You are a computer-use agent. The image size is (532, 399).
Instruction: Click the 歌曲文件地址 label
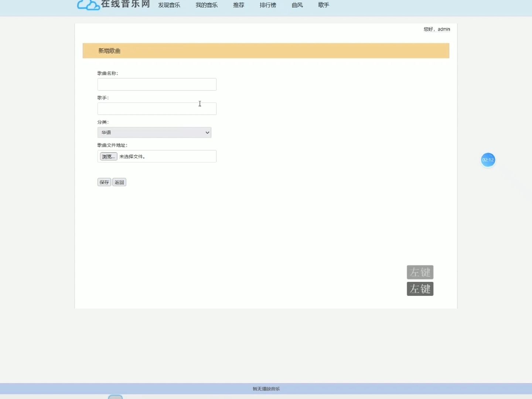click(x=112, y=145)
